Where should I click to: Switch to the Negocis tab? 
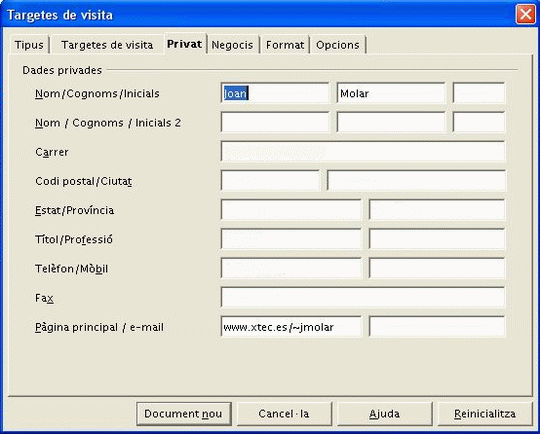232,45
